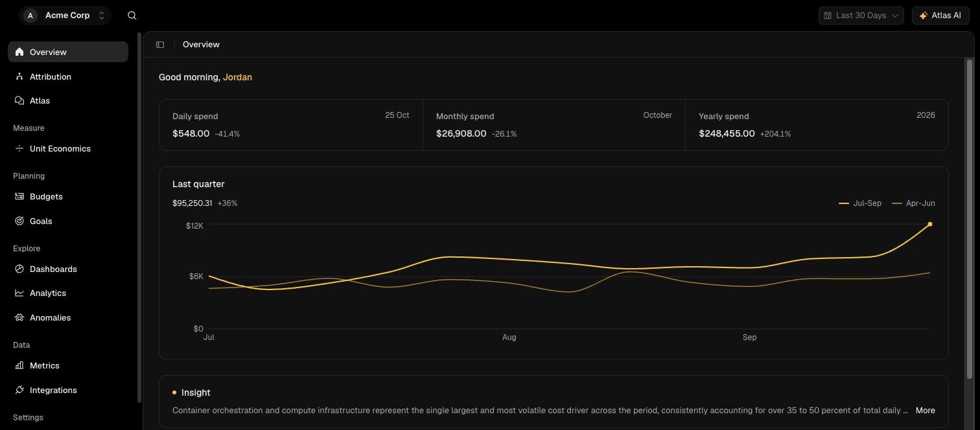
Task: Open the Atlas sidebar item
Action: tap(68, 100)
